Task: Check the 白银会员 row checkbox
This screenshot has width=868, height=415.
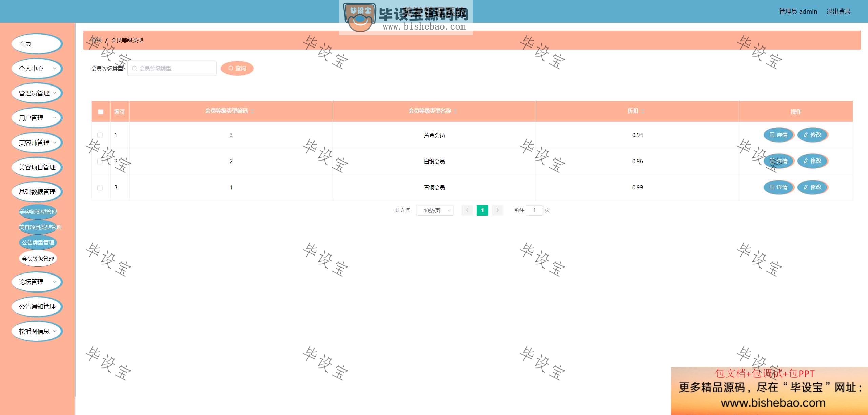Action: coord(100,161)
